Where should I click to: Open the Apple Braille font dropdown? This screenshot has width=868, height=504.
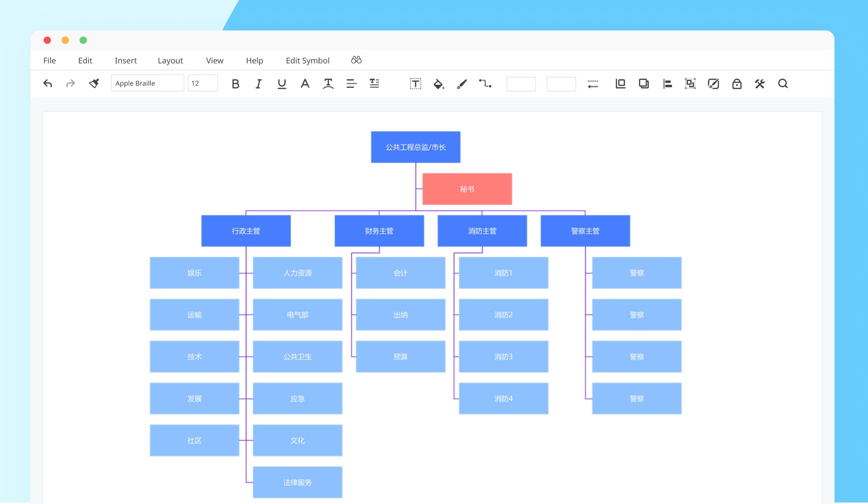[147, 83]
